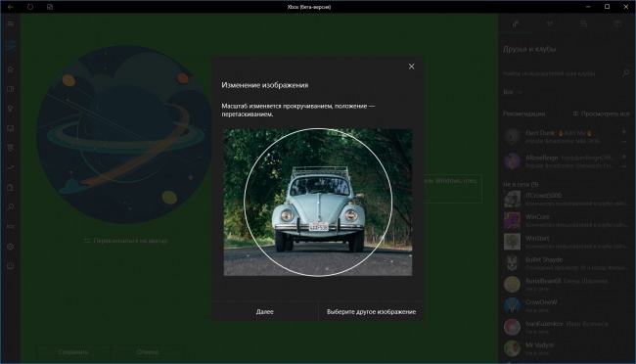Screen dimensions: 636x364
Task: Open the hamburger menu in sidebar
Action: click(11, 23)
